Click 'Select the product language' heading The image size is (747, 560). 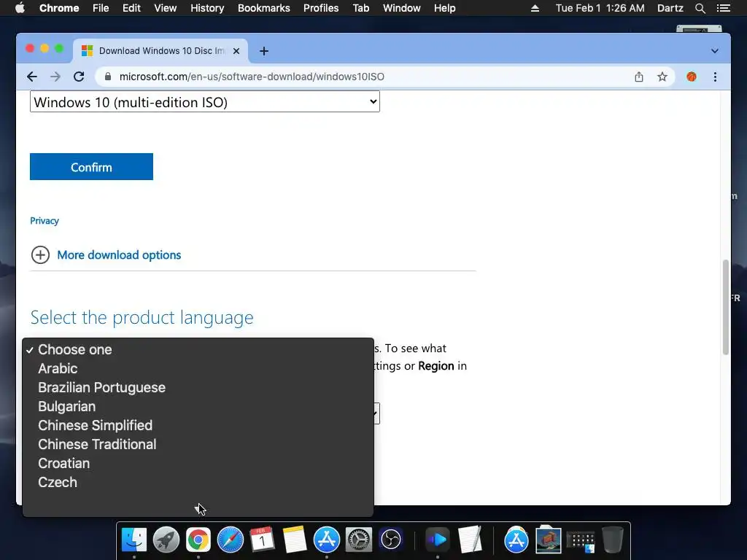point(142,317)
